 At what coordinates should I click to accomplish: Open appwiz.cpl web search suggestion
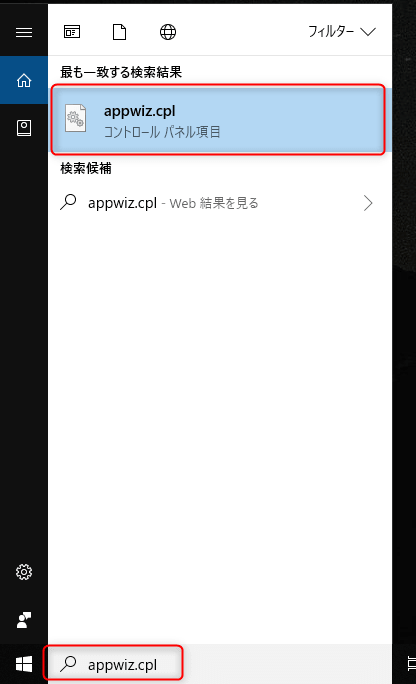[218, 203]
